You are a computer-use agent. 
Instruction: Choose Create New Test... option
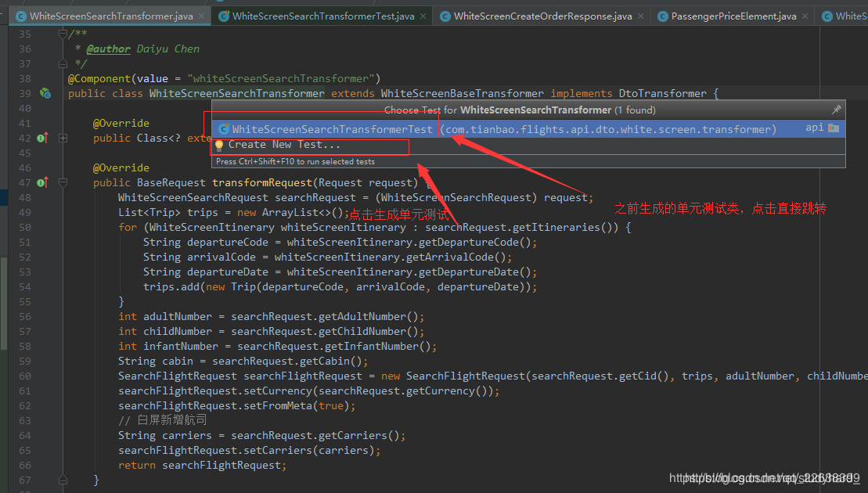coord(528,145)
